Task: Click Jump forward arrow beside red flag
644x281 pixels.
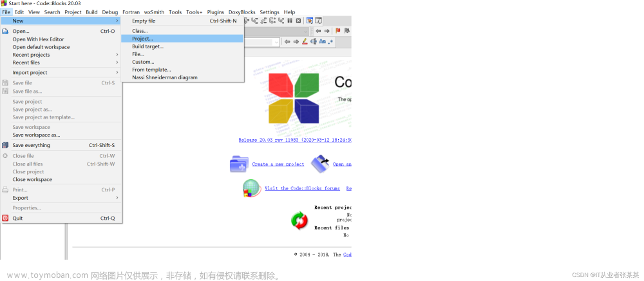Action: [327, 31]
